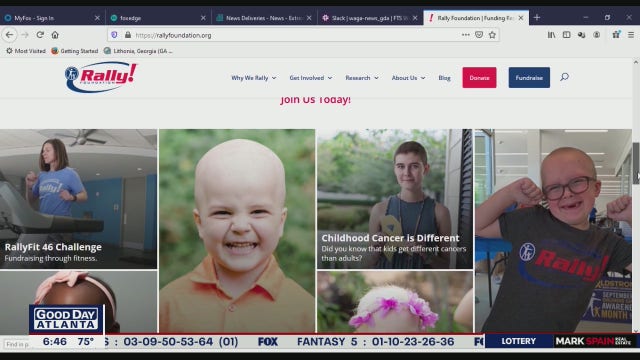Click the browser forward arrow
Viewport: 640px width, 360px height.
click(25, 35)
